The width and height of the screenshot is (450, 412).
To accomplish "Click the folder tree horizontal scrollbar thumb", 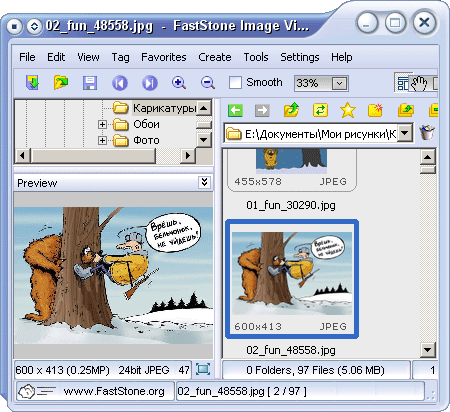I will coord(93,156).
